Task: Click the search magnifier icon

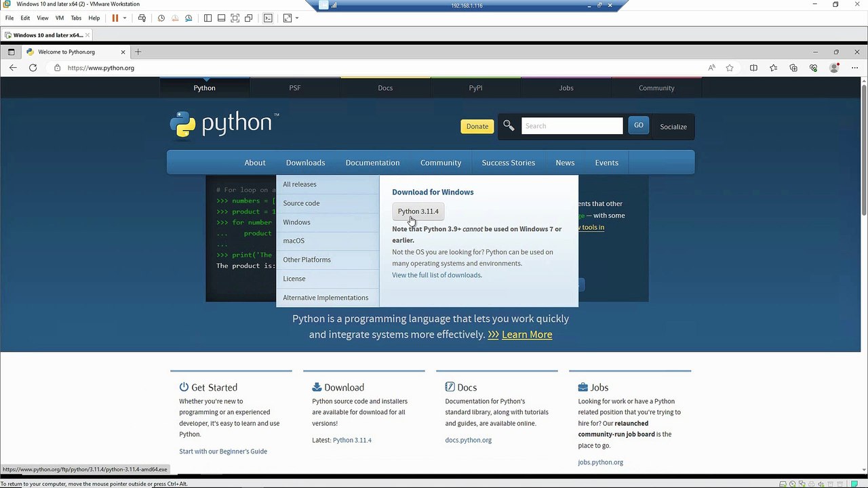Action: coord(509,125)
